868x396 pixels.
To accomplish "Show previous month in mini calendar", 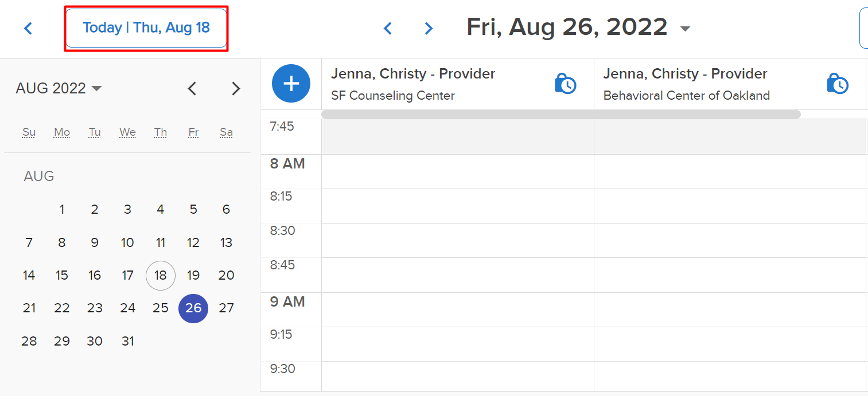I will [192, 88].
